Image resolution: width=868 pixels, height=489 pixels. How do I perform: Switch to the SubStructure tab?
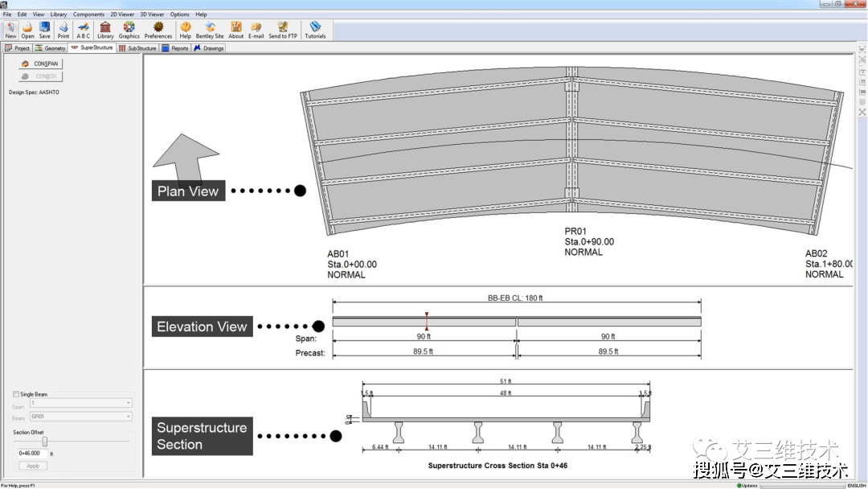(138, 48)
